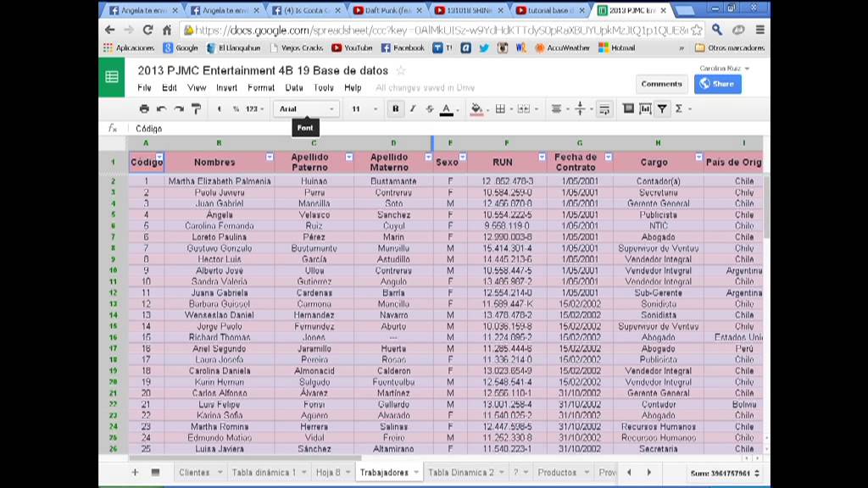Open the Apellido Paterno column filter dropdown

[x=349, y=157]
